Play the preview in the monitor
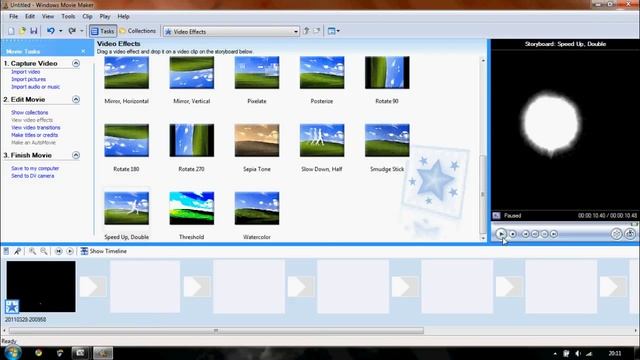 (501, 234)
